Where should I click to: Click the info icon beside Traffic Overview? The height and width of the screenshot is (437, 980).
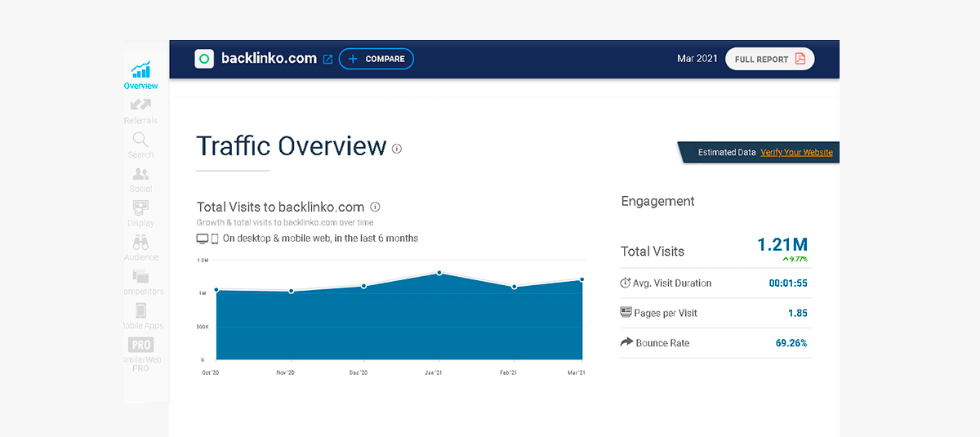click(397, 149)
